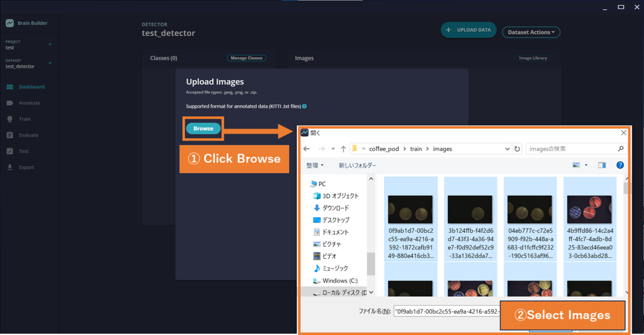Toggle the preview pane icon

(602, 165)
